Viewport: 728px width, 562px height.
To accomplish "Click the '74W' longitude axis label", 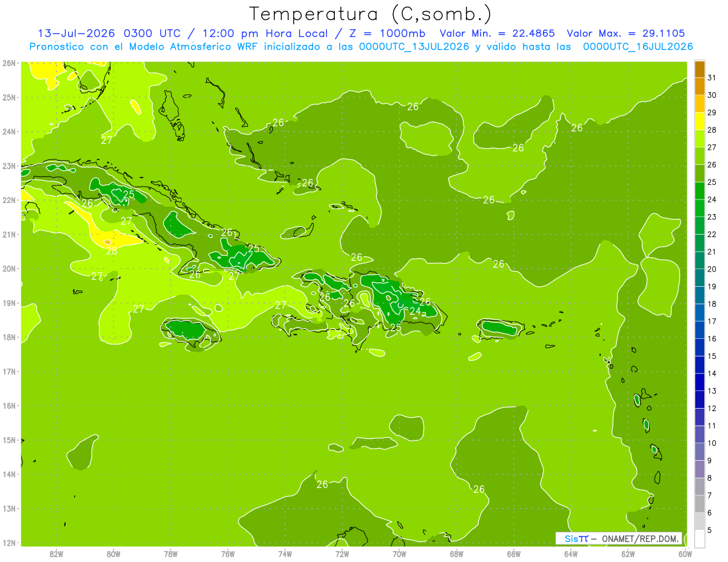I will point(285,553).
